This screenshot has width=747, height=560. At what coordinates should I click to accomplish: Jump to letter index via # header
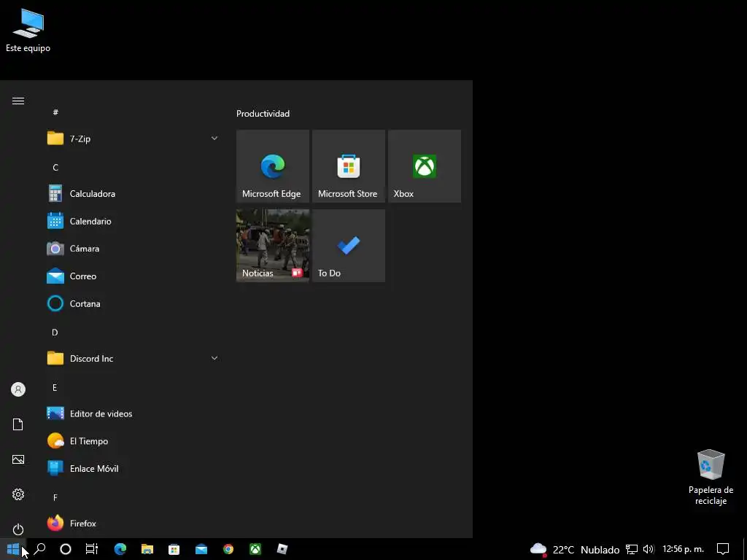click(55, 112)
